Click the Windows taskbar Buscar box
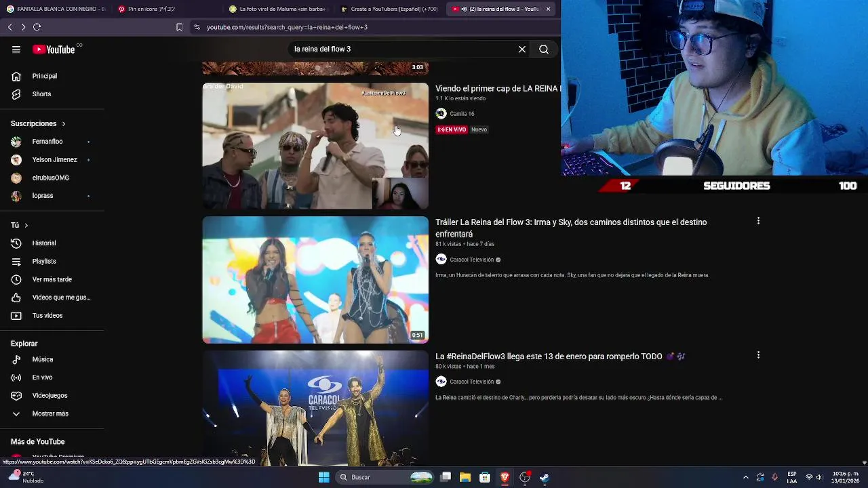Image resolution: width=868 pixels, height=488 pixels. pyautogui.click(x=385, y=477)
